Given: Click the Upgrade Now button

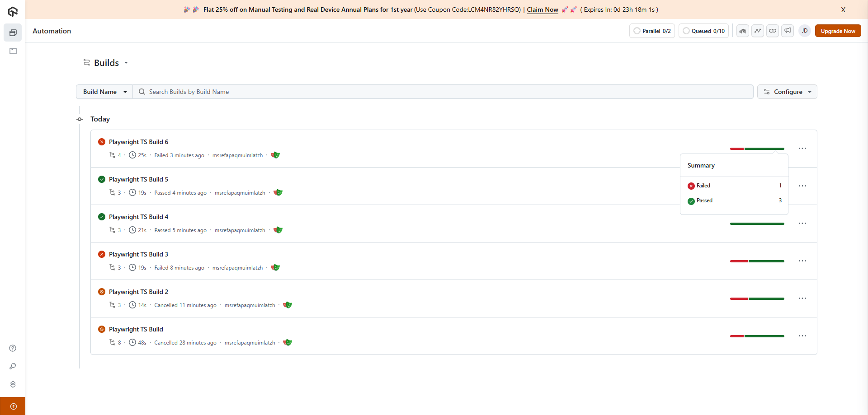Looking at the screenshot, I should click(x=838, y=31).
